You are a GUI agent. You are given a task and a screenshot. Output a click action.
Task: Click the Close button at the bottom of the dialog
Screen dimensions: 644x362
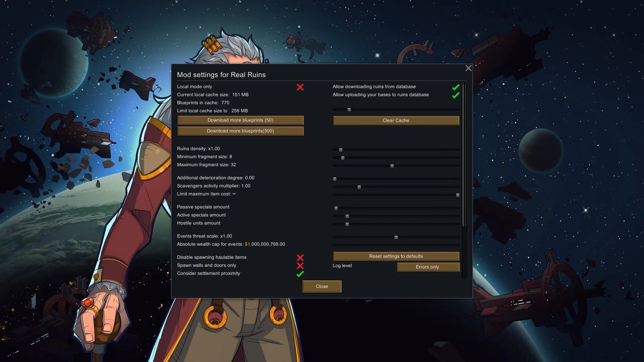(x=322, y=287)
